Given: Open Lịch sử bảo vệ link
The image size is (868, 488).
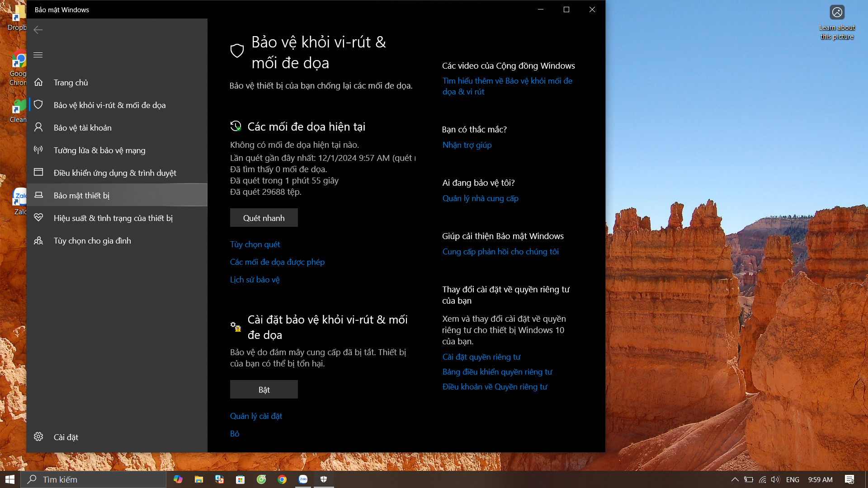Looking at the screenshot, I should point(255,280).
